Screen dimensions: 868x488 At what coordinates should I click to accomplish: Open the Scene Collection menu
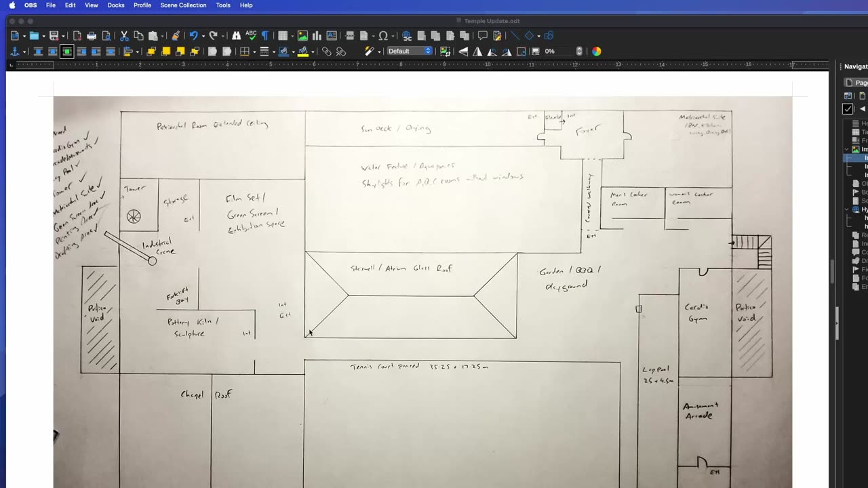183,5
